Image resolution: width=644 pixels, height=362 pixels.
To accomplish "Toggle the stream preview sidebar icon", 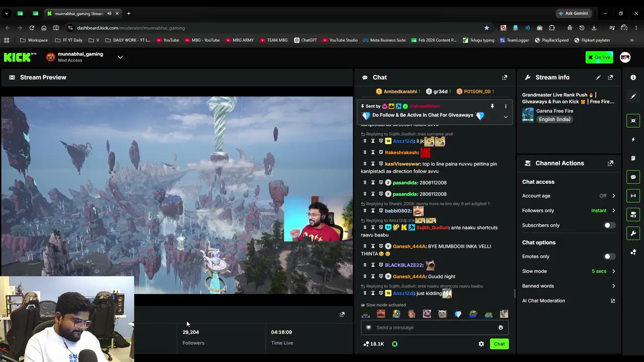I will [x=633, y=121].
